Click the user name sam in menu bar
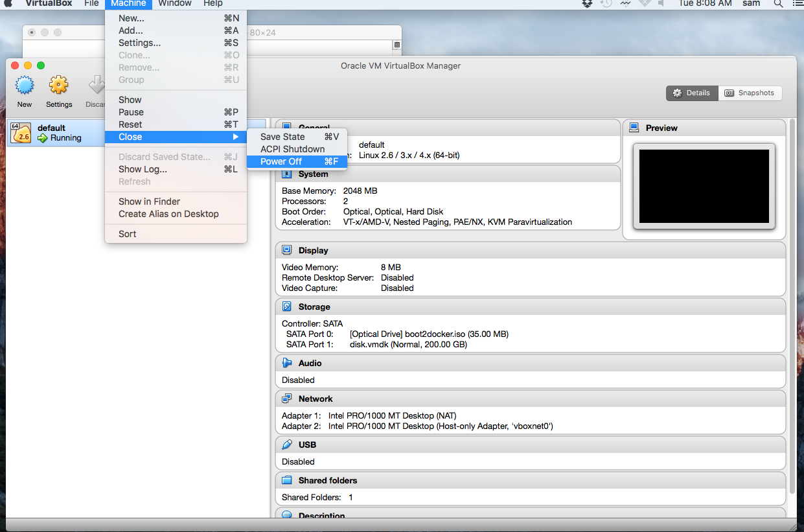The width and height of the screenshot is (804, 532). (752, 3)
